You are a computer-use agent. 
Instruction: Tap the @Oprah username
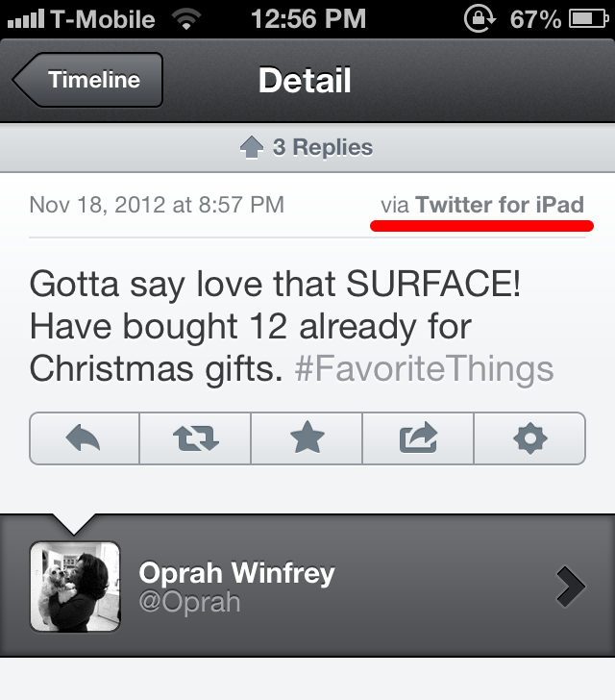click(x=189, y=603)
